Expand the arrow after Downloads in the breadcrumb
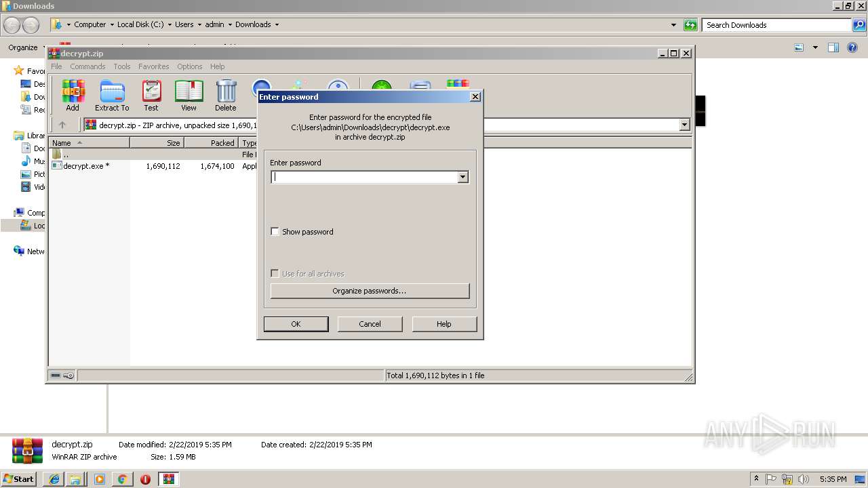 click(277, 24)
